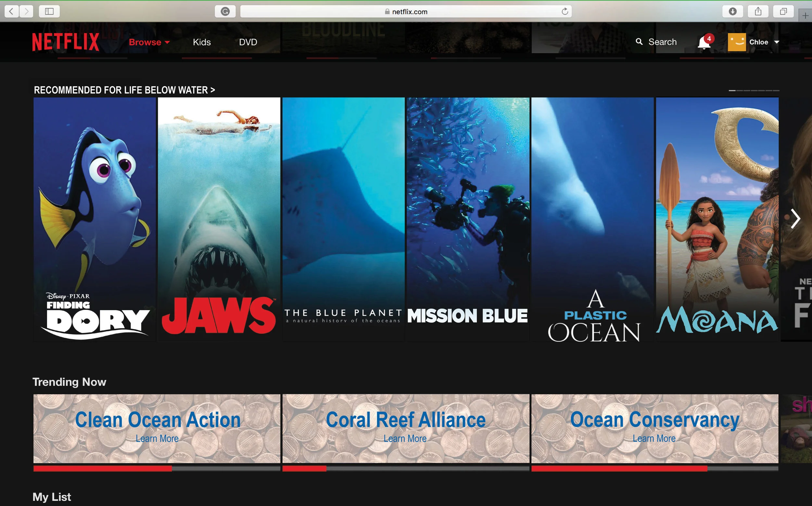Open the Jaws poster
812x506 pixels.
219,219
